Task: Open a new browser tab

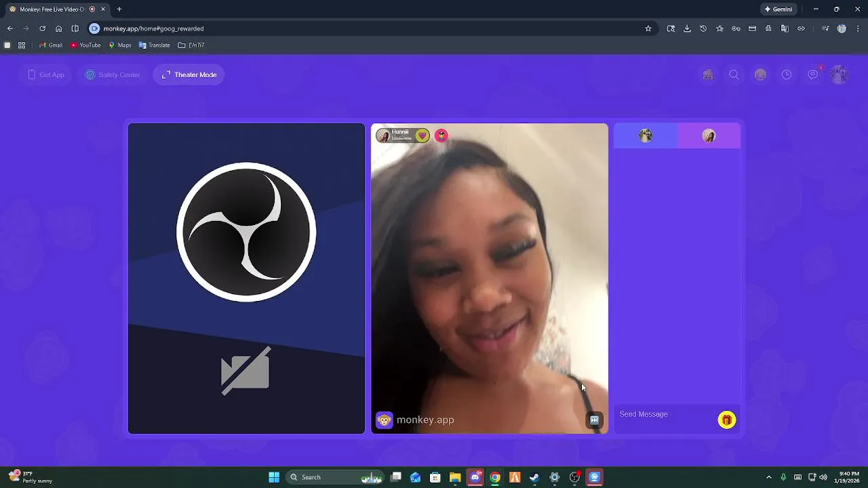Action: 119,9
